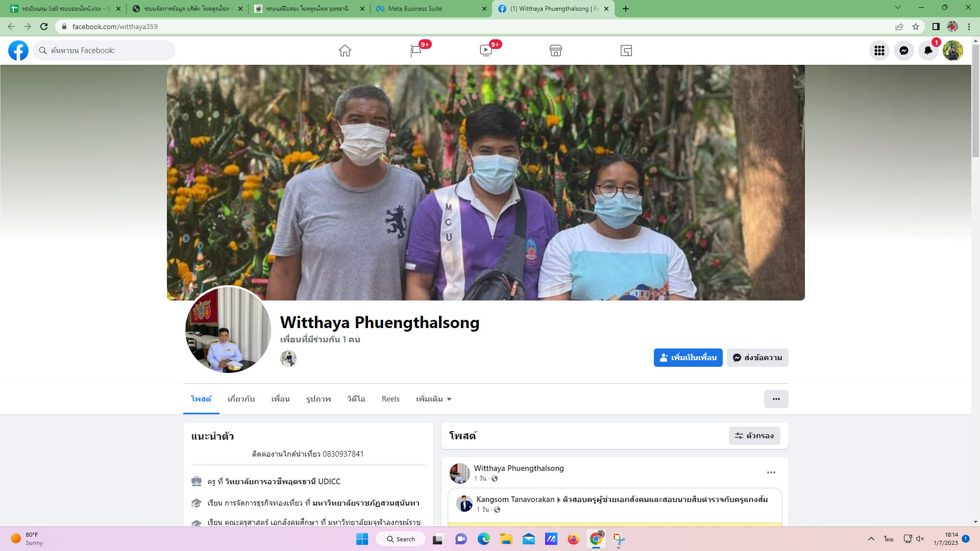Expand the เพิ่มเติม dropdown on profile tabs
This screenshot has width=980, height=551.
point(433,399)
